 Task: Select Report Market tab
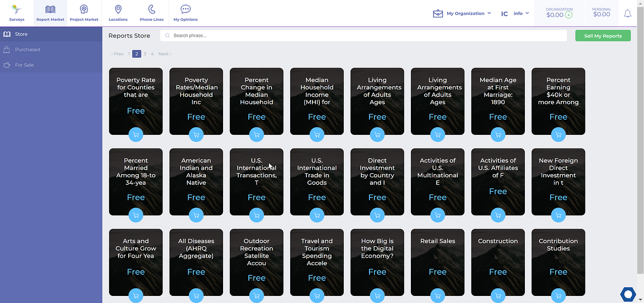coord(50,13)
